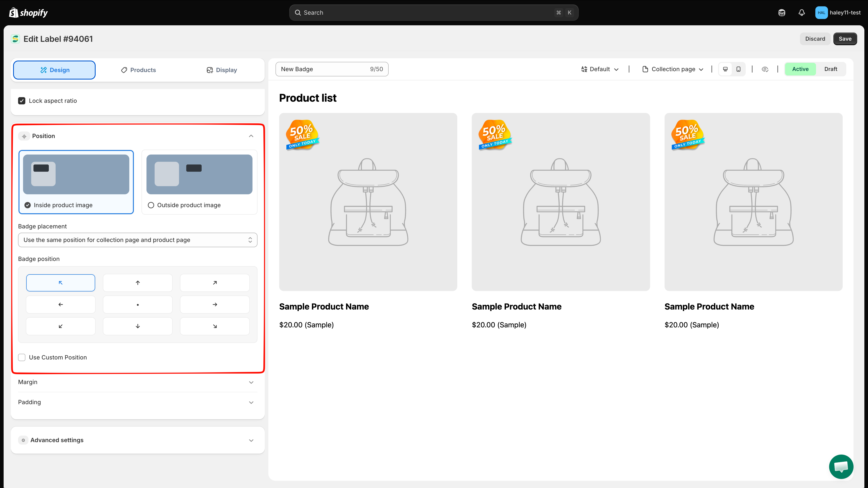
Task: Set badge position to middle-right arrow
Action: point(215,305)
